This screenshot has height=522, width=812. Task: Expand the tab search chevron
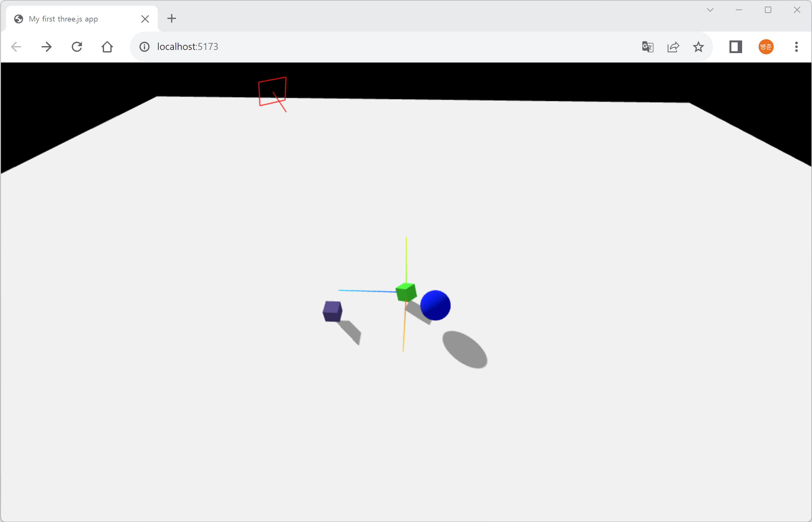click(710, 10)
